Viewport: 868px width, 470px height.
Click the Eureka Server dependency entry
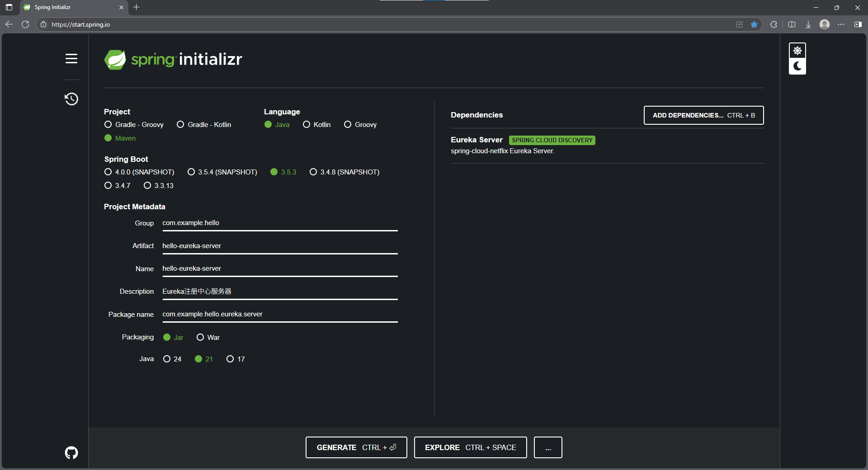607,146
